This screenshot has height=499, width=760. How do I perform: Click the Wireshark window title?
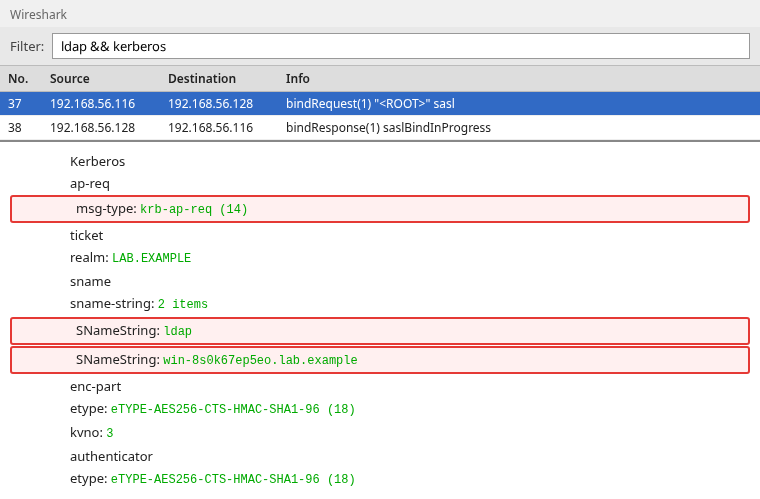coord(38,15)
